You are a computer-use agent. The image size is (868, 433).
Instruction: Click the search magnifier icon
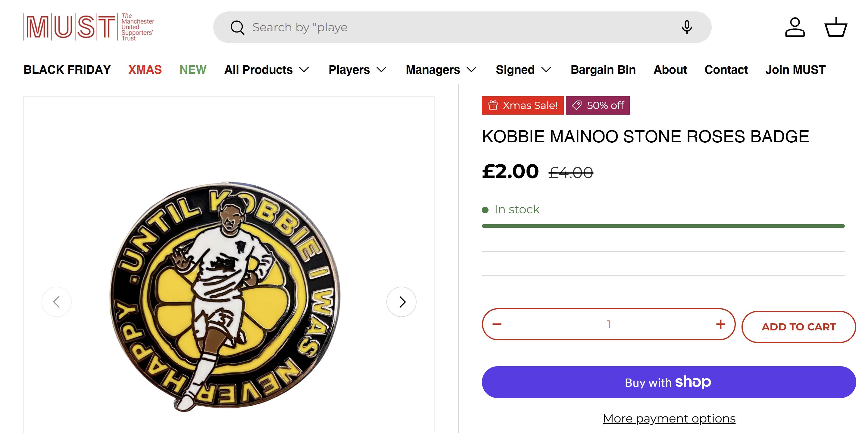click(237, 27)
